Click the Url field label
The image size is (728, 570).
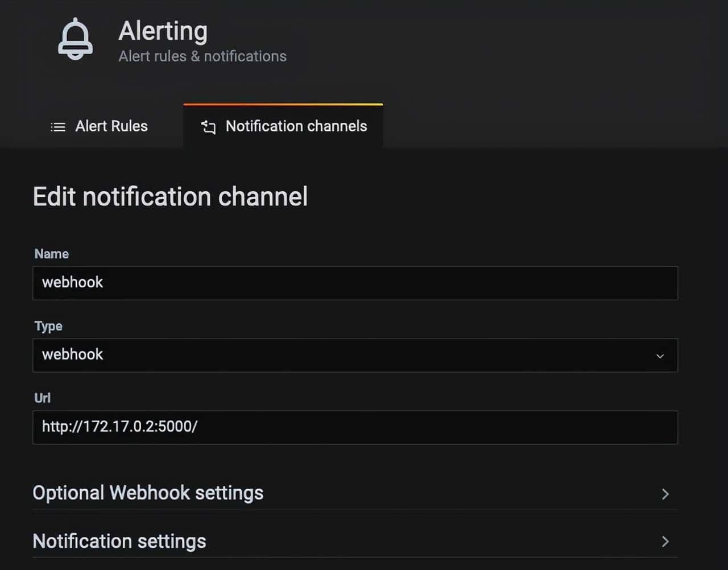click(42, 398)
